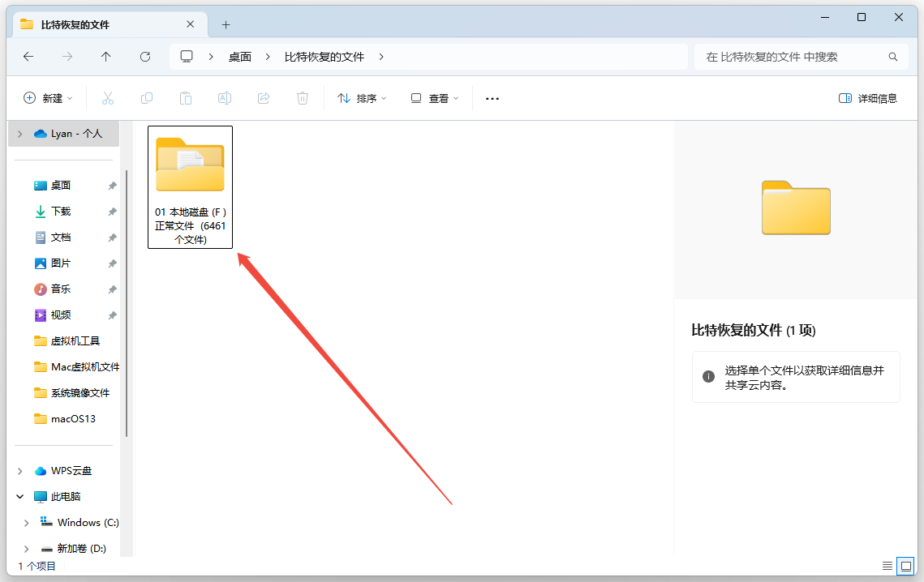
Task: Click 比特恢复的文件 in the address breadcrumb
Action: (x=324, y=57)
